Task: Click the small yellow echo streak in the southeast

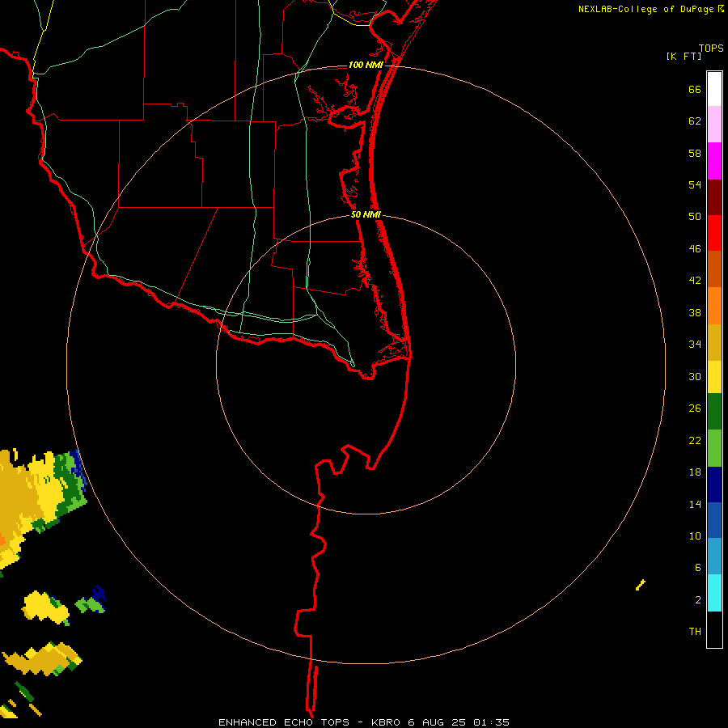Action: click(641, 585)
